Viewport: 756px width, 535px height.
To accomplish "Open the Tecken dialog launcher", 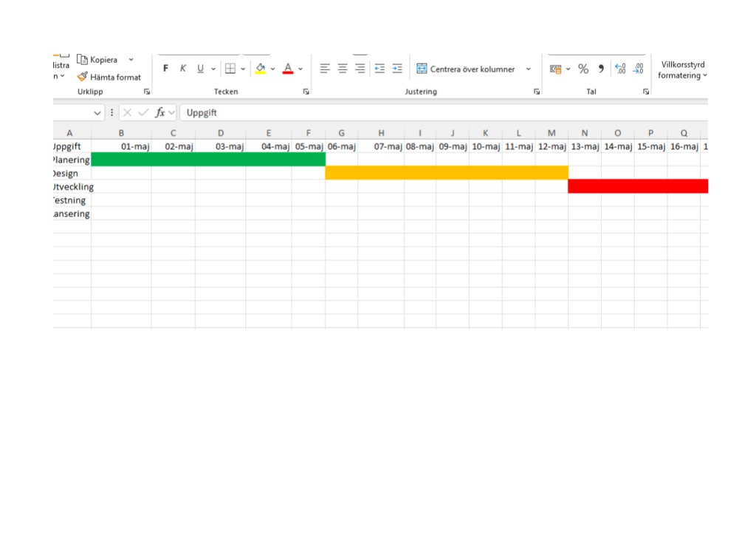I will coord(306,92).
